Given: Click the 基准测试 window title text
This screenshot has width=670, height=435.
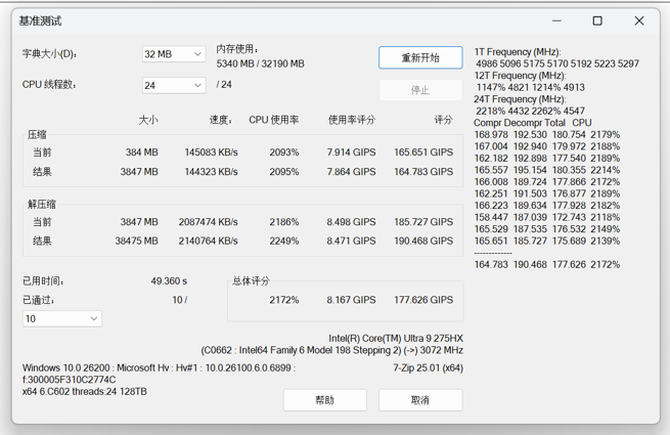Looking at the screenshot, I should [40, 21].
